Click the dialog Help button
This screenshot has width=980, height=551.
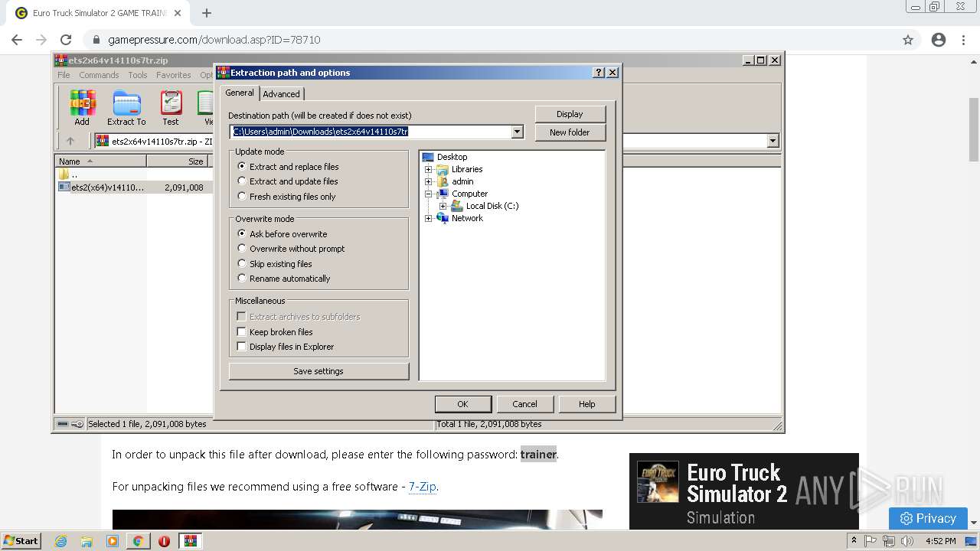[586, 404]
